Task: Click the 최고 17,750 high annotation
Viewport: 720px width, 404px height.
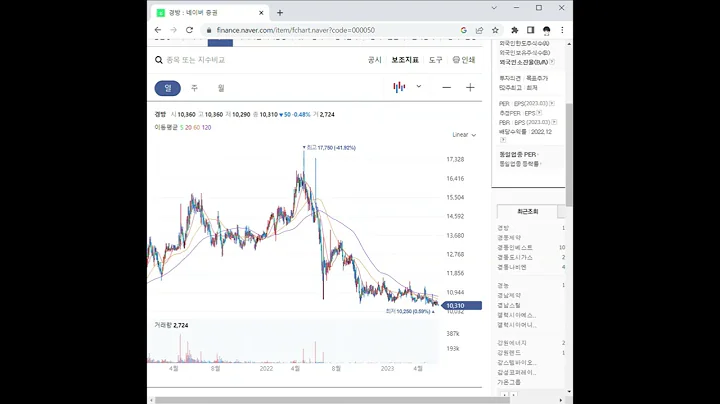Action: [329, 148]
